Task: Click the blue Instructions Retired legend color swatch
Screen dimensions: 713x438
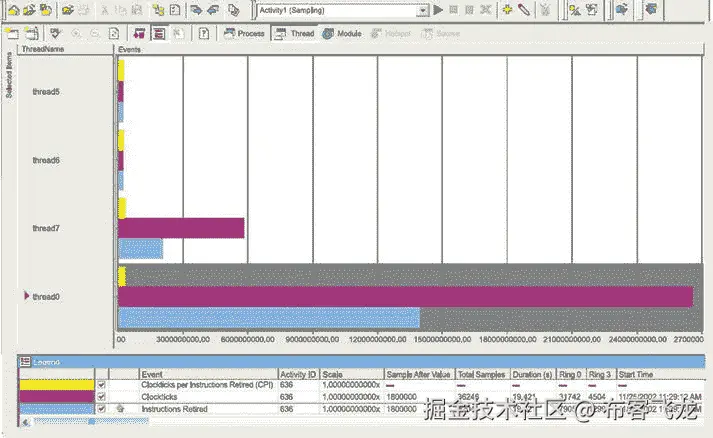Action: tap(56, 408)
